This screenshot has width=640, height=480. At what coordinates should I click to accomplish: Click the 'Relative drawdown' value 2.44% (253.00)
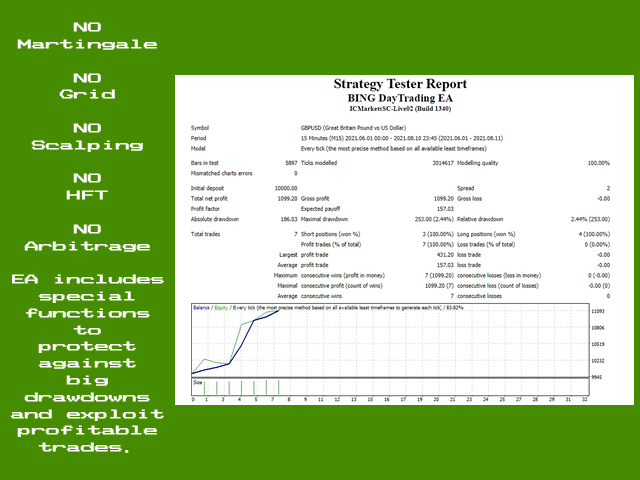tap(590, 219)
